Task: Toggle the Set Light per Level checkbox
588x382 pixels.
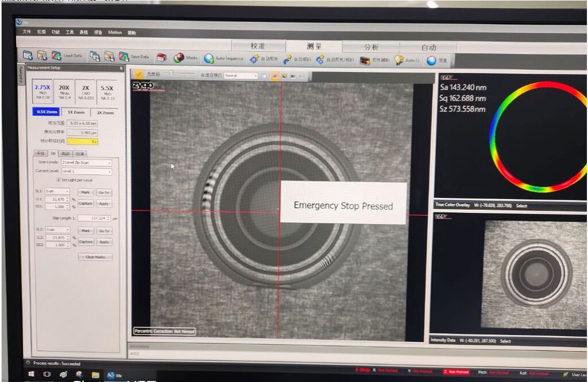Action: 58,180
